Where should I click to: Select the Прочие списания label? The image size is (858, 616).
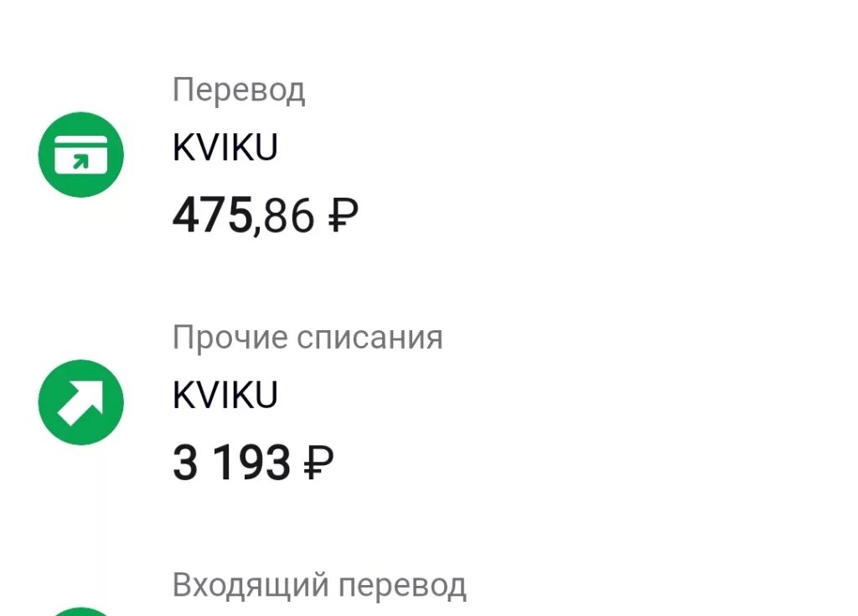tap(308, 337)
